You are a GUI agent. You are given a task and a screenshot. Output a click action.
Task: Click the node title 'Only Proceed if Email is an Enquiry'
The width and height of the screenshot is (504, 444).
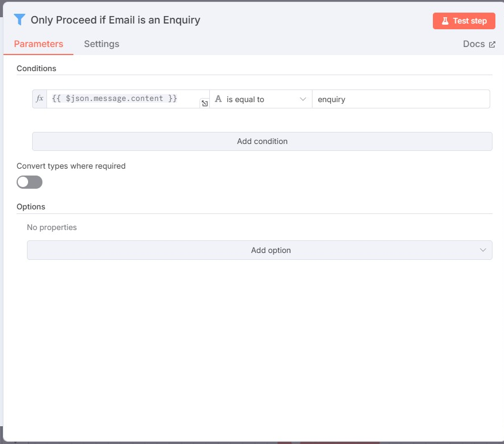pos(115,20)
